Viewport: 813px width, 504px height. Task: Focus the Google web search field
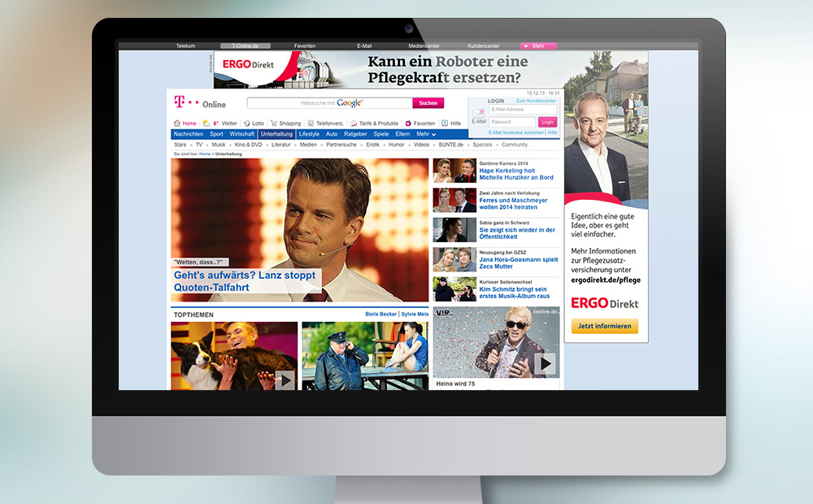pos(330,103)
